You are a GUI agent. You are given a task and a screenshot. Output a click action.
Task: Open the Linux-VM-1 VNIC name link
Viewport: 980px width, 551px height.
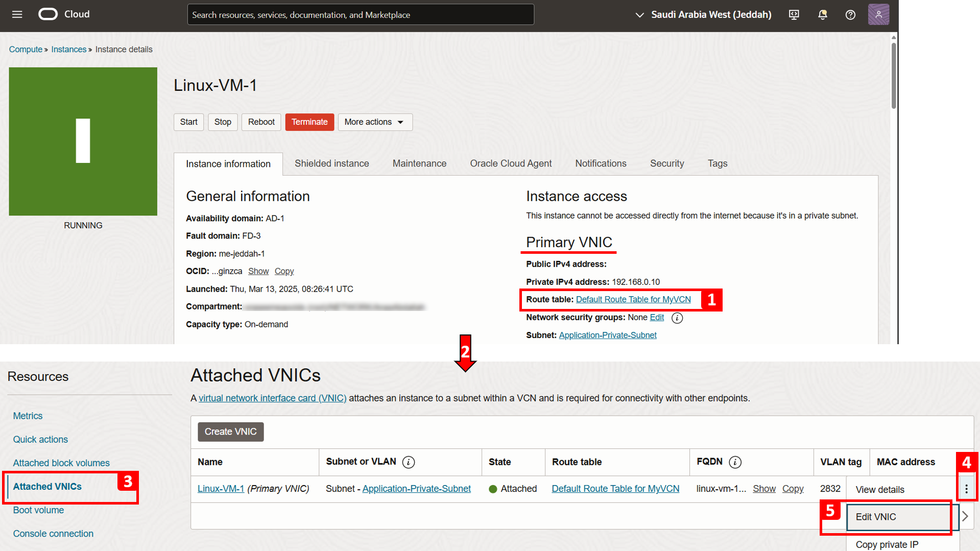[221, 489]
